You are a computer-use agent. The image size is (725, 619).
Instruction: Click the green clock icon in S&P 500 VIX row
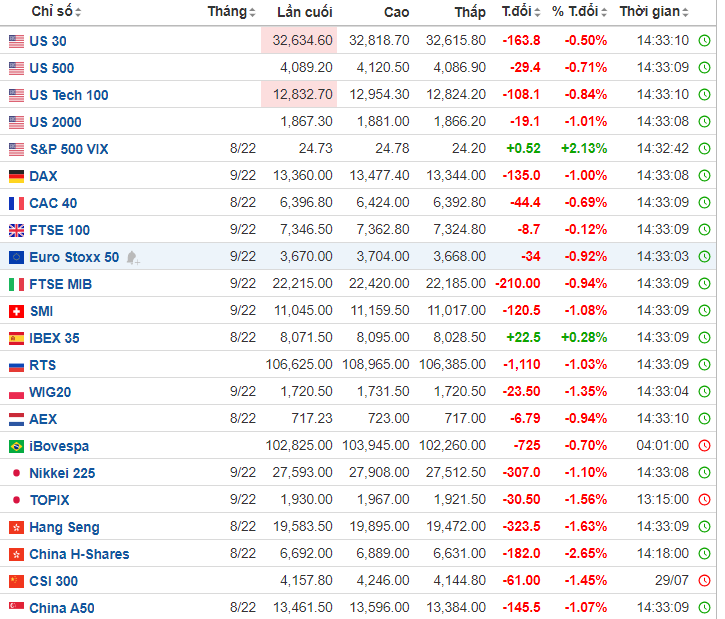tap(704, 149)
